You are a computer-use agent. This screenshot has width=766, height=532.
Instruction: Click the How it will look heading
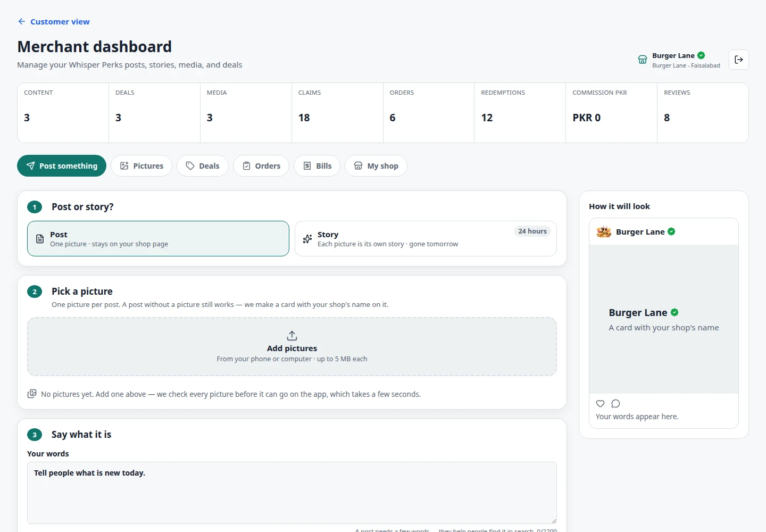[620, 206]
